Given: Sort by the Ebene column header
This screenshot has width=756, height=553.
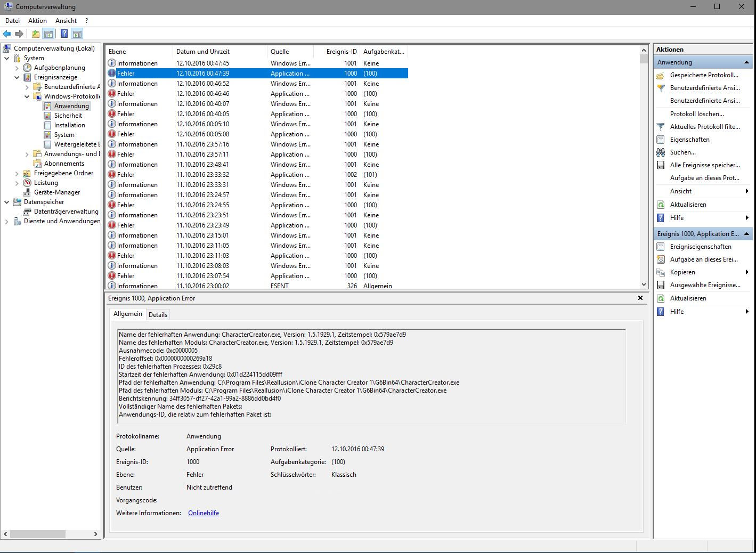Looking at the screenshot, I should (139, 52).
